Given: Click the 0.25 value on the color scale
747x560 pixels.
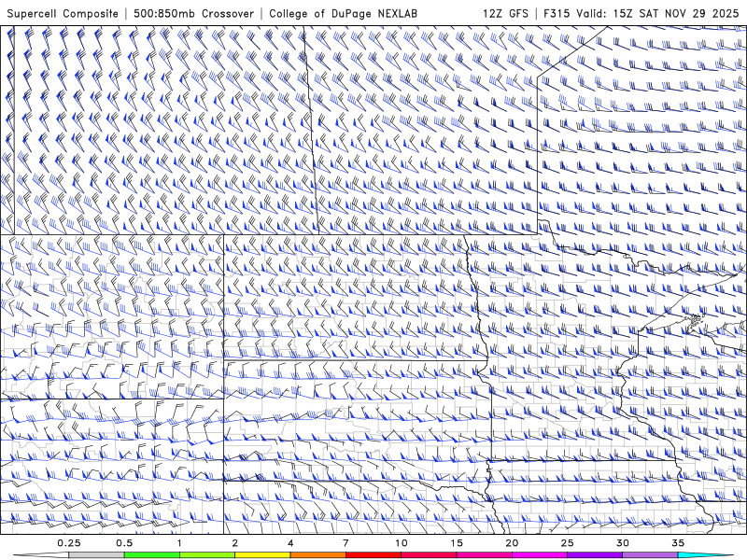Looking at the screenshot, I should point(69,543).
